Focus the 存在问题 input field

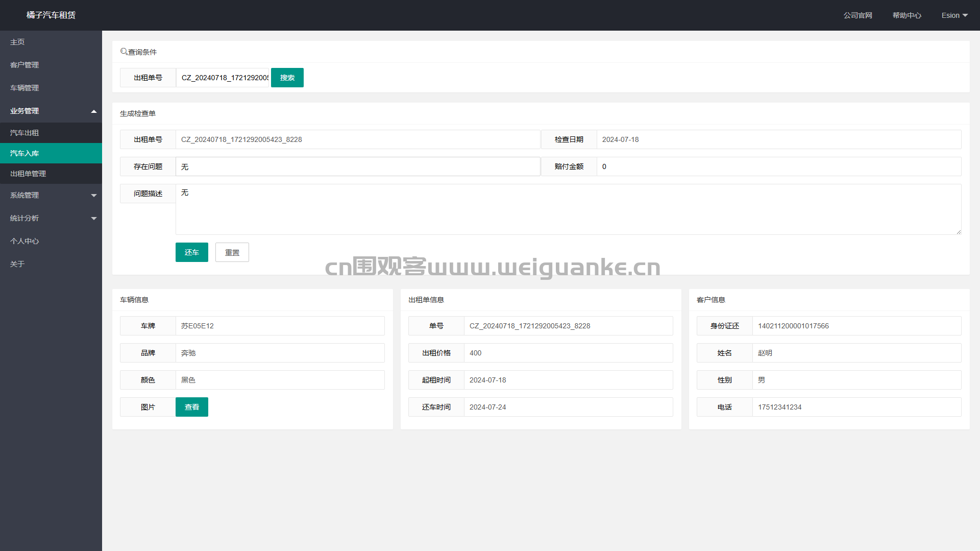(357, 166)
